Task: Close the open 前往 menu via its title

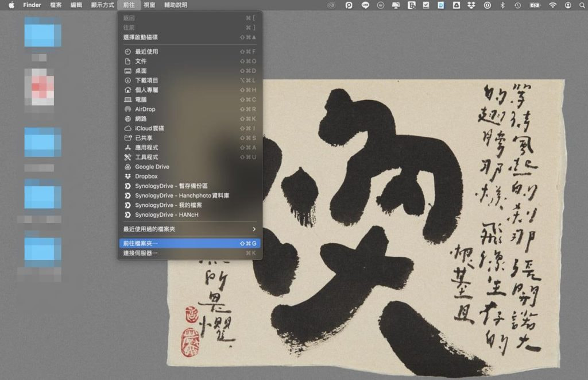Action: click(x=129, y=5)
